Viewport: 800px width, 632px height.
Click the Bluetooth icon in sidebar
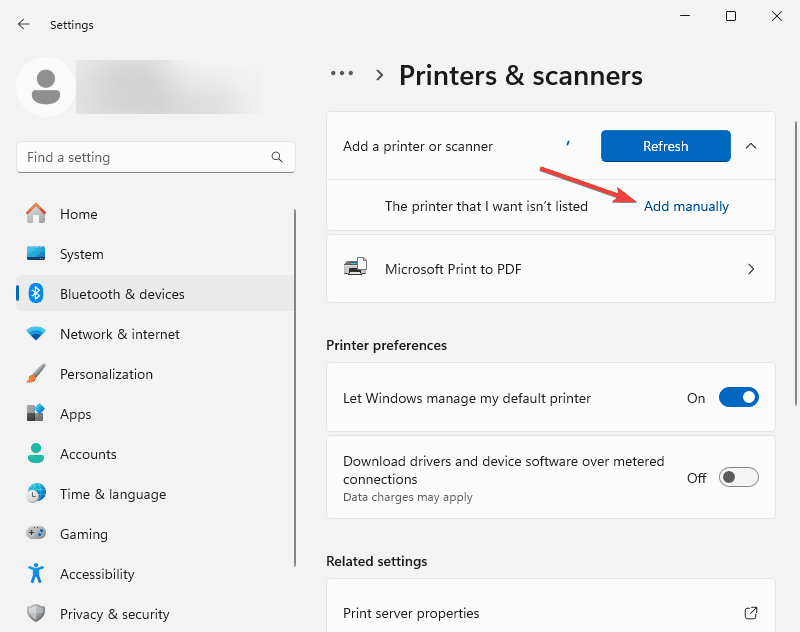pyautogui.click(x=36, y=293)
